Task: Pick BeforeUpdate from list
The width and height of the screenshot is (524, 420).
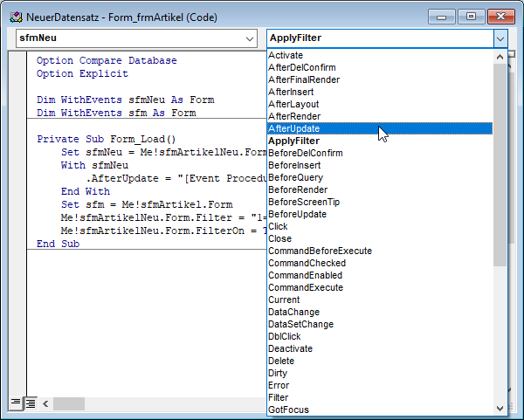Action: click(x=380, y=214)
